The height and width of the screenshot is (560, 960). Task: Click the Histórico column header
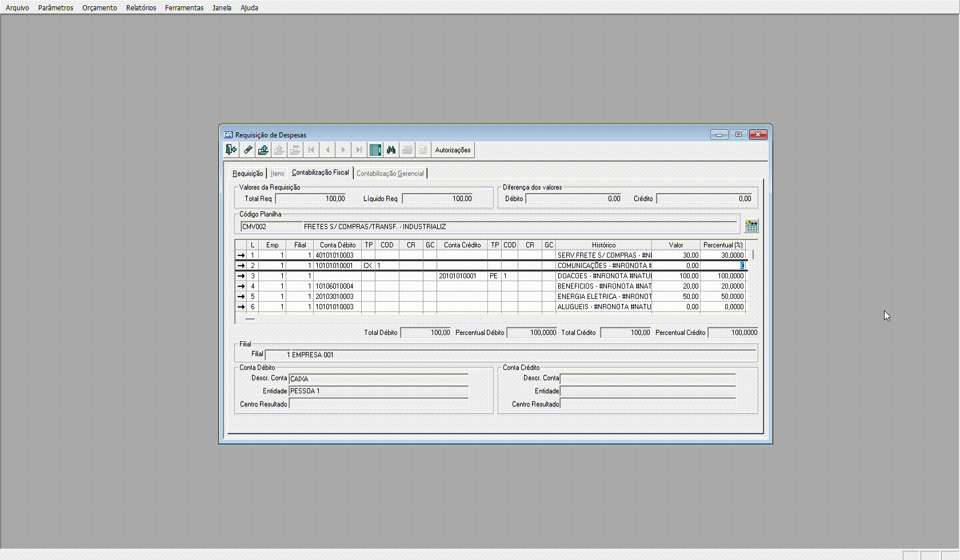point(603,245)
